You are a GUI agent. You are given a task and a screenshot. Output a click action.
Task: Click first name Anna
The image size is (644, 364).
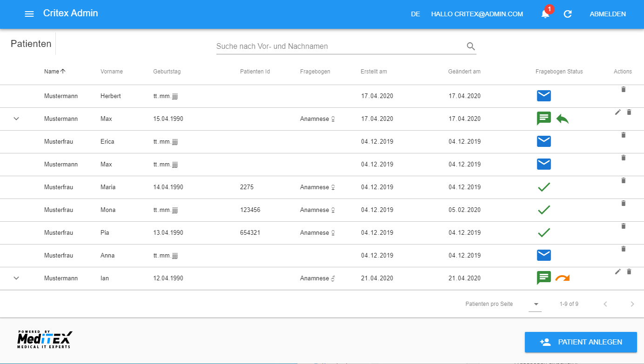point(107,255)
